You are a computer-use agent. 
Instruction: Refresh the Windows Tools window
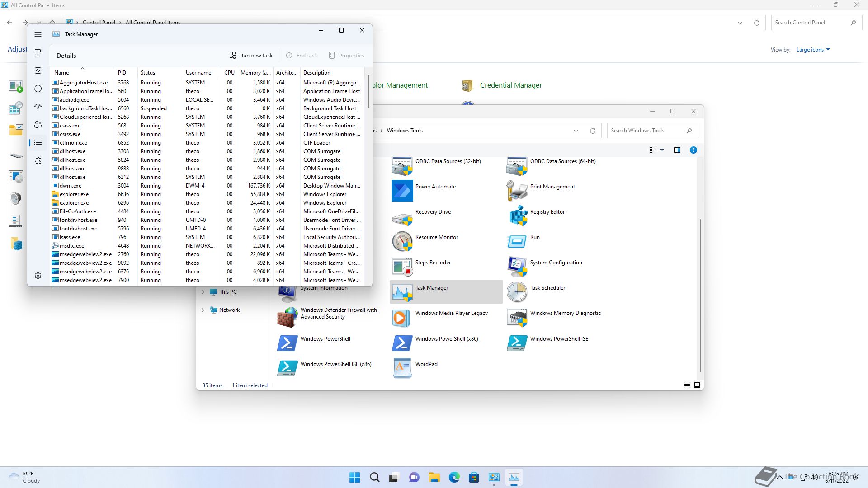tap(593, 131)
